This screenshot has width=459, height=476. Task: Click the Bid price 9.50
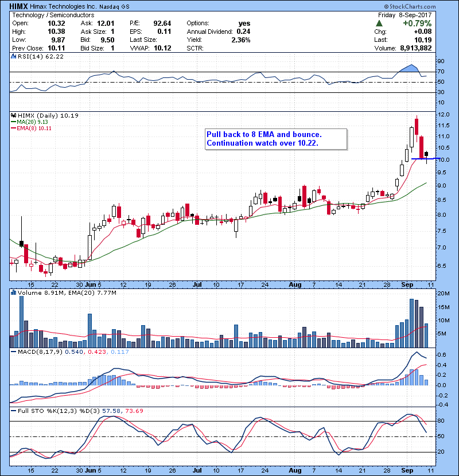click(107, 40)
